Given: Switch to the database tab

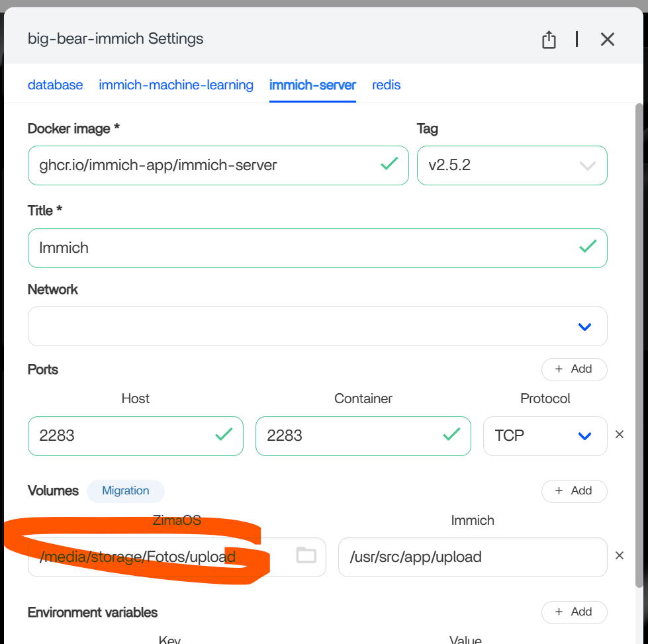Looking at the screenshot, I should pos(56,85).
